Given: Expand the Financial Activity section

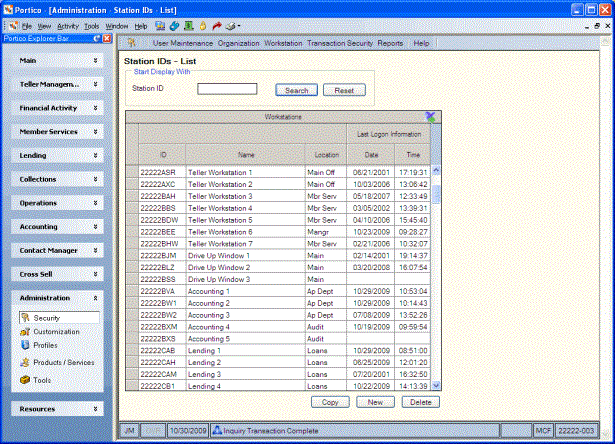Looking at the screenshot, I should (x=57, y=108).
